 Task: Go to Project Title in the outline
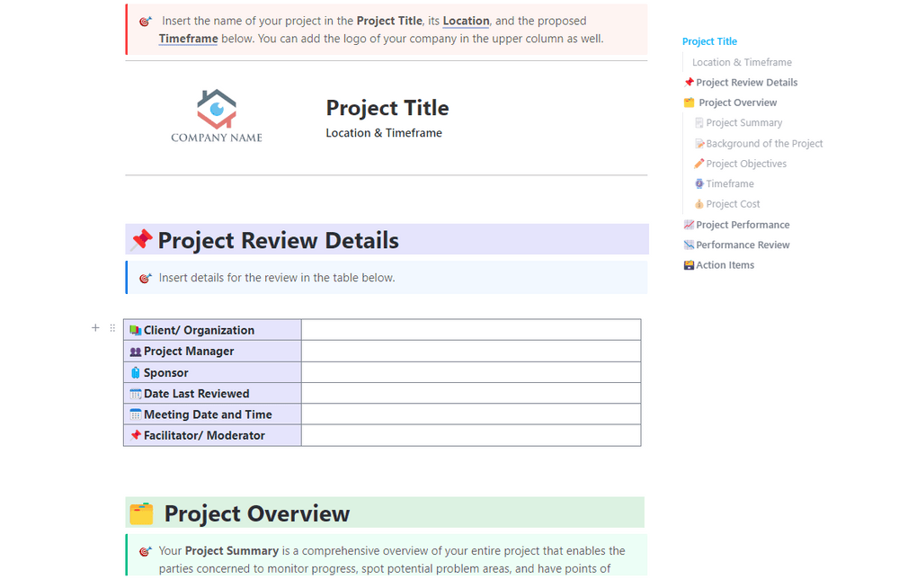pos(709,41)
